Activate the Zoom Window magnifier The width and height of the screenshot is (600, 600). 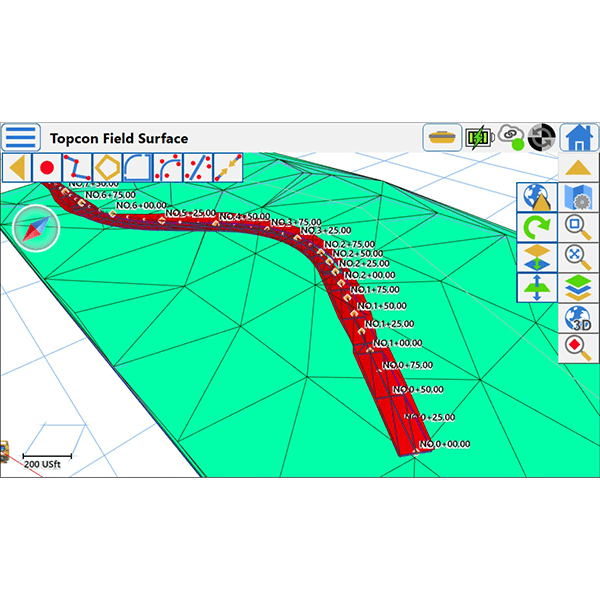[578, 228]
